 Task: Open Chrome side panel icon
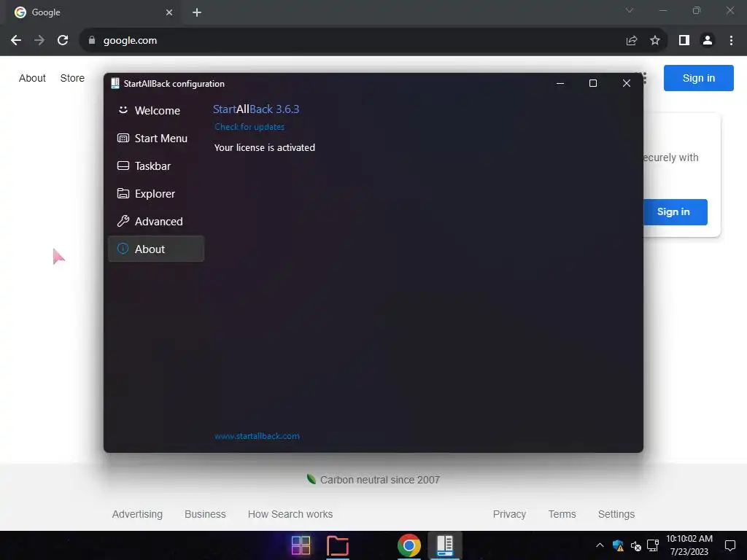click(684, 41)
